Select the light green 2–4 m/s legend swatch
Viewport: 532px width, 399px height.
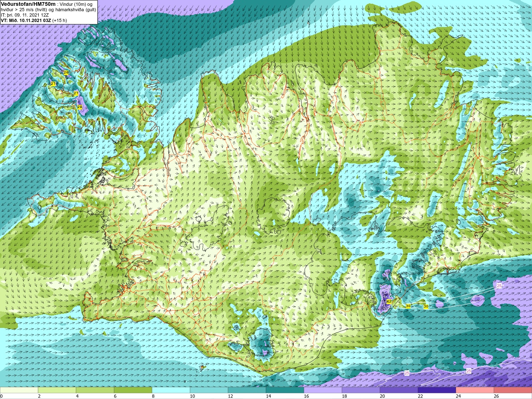57,390
